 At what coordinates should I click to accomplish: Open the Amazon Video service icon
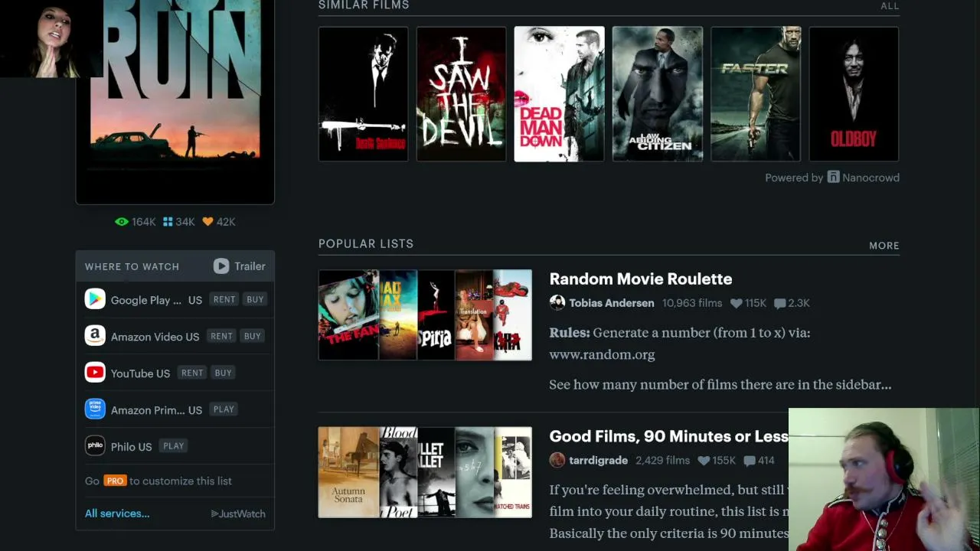pos(95,336)
